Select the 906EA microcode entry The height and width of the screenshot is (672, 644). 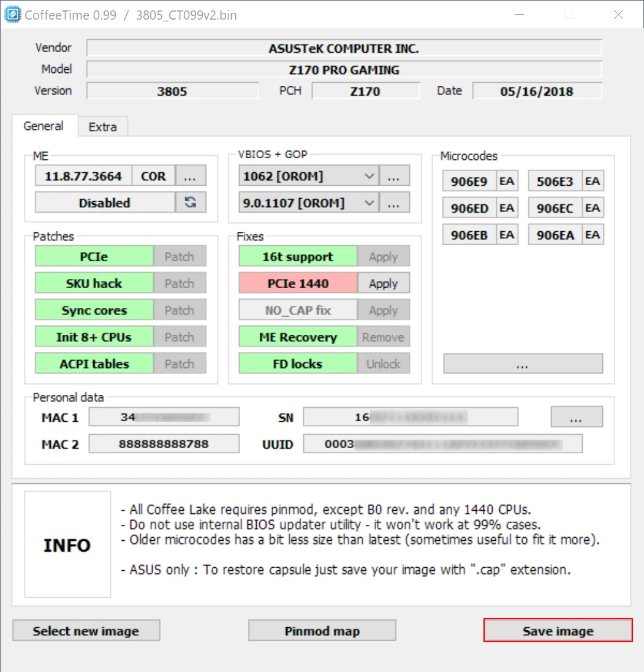[555, 235]
